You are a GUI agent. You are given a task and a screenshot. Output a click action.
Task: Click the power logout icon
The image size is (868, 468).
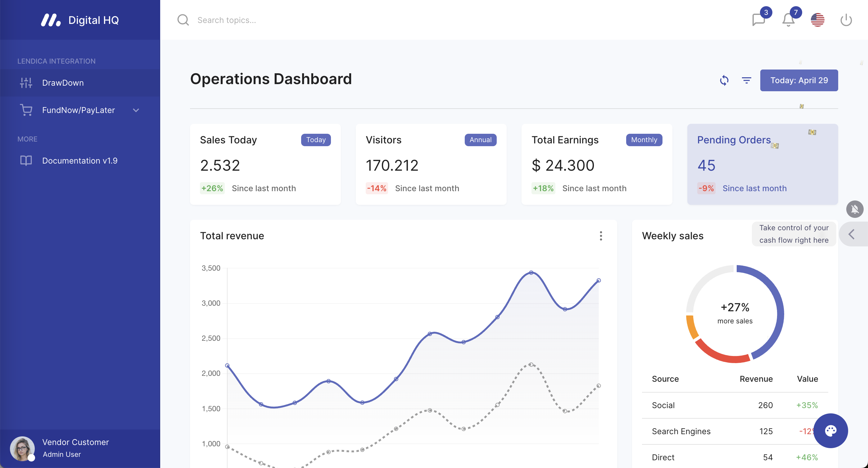point(846,20)
